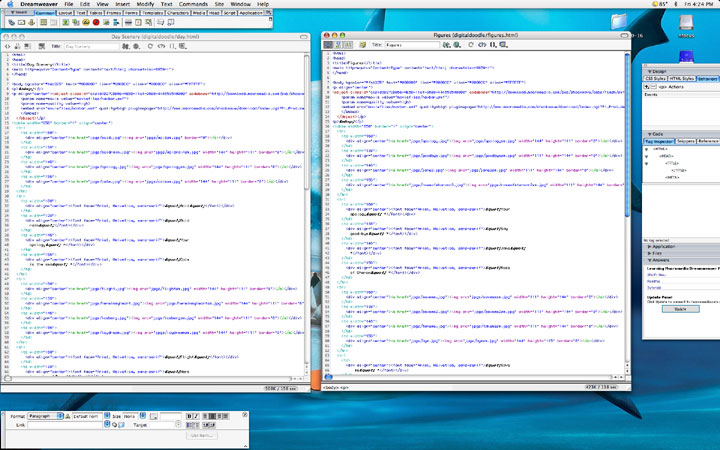Open the Format Paragraph dropdown
This screenshot has width=720, height=450.
point(43,414)
